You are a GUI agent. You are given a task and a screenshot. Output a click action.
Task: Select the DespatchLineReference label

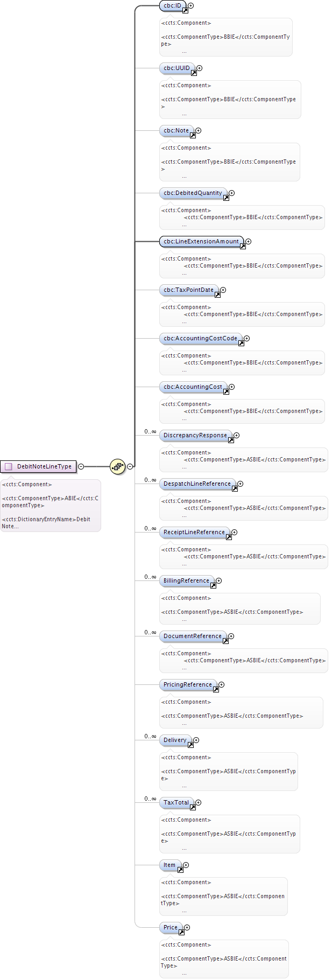click(x=197, y=484)
